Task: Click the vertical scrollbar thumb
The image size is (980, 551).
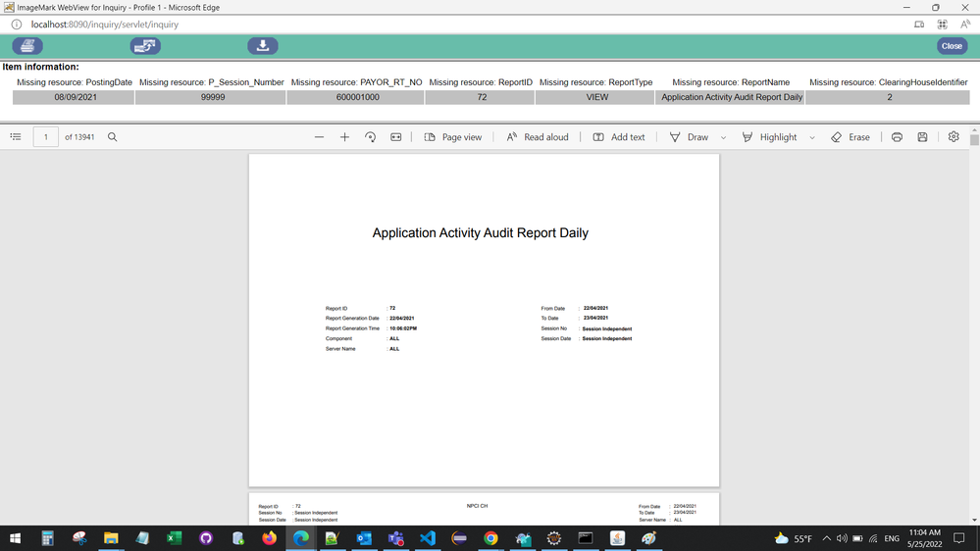Action: coord(974,140)
